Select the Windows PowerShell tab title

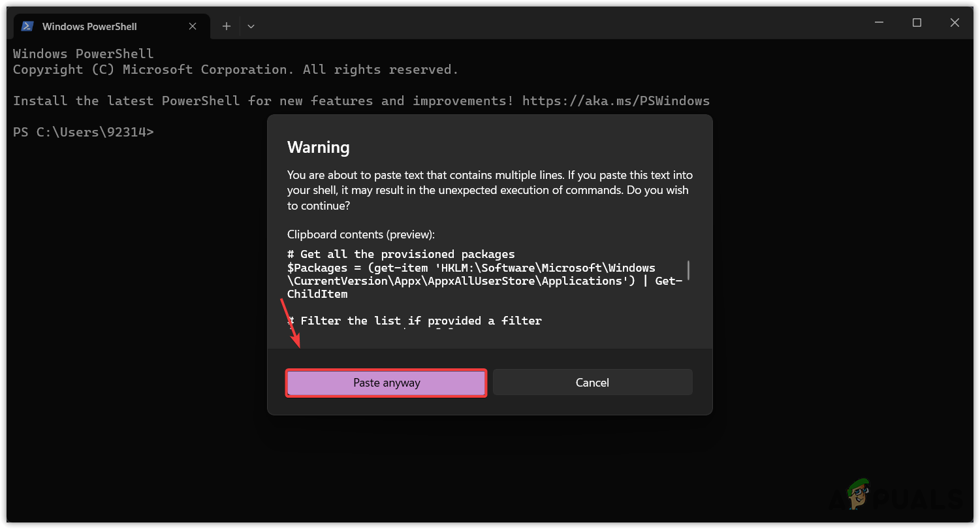coord(89,26)
